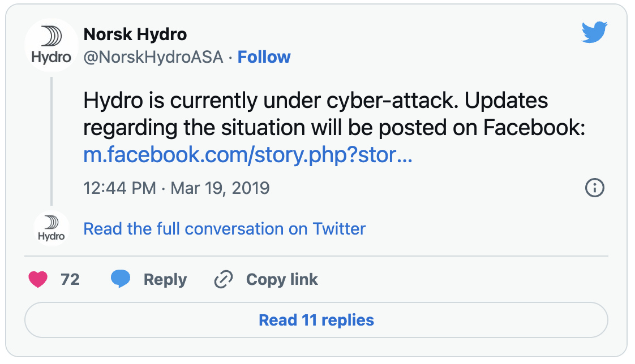Click the chain link icon
The image size is (635, 364).
[224, 280]
